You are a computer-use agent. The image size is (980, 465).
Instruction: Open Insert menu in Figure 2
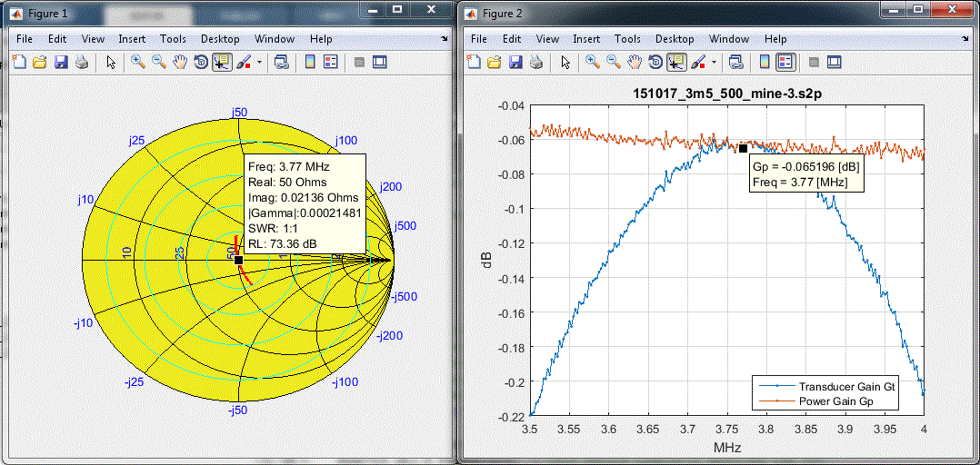[586, 39]
